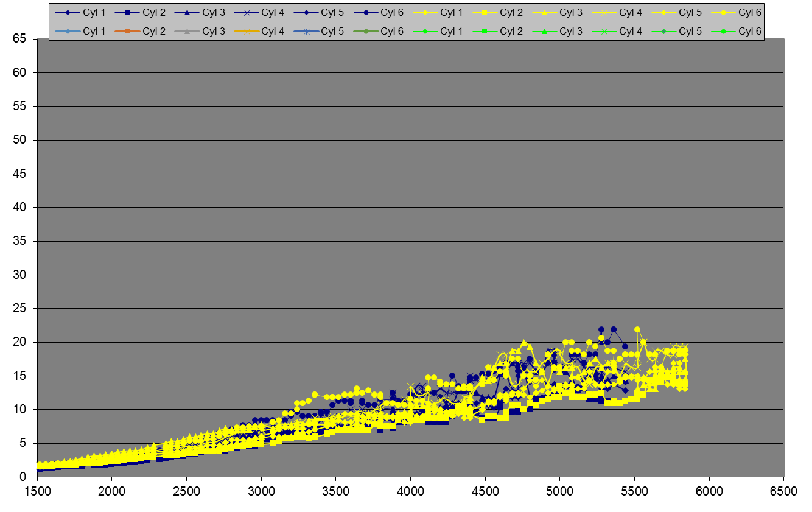
Task: Click the dark blue Cyl 4 legend entry
Action: pyautogui.click(x=272, y=12)
